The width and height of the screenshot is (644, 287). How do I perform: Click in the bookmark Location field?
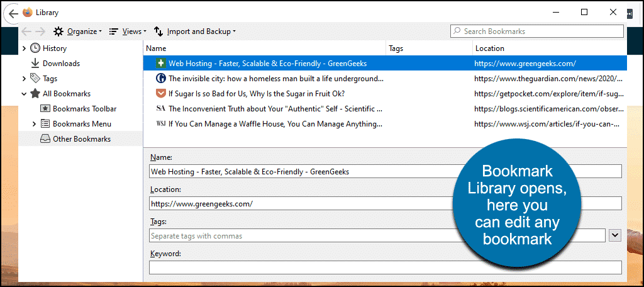386,203
